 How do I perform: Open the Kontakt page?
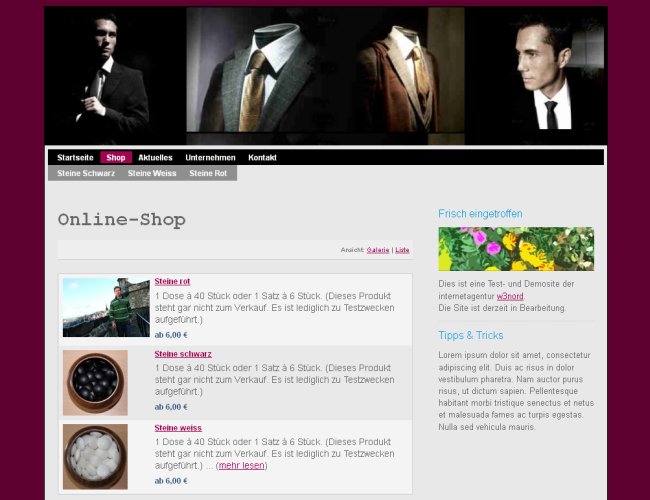[262, 158]
